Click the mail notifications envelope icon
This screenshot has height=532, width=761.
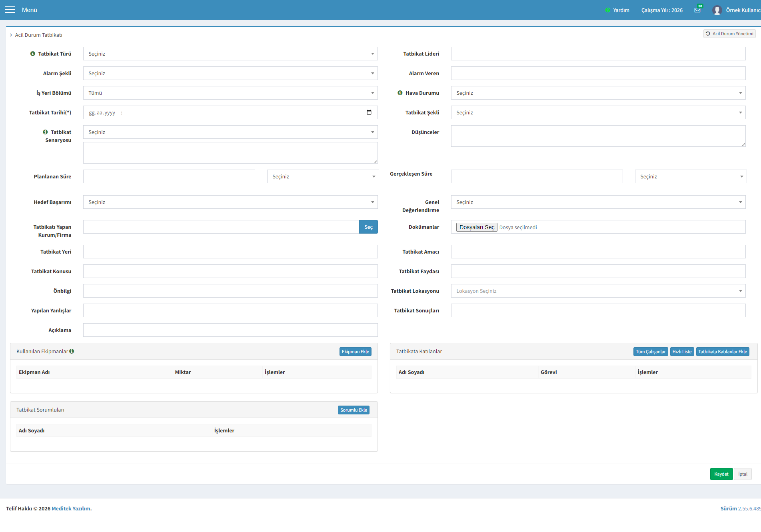point(697,10)
